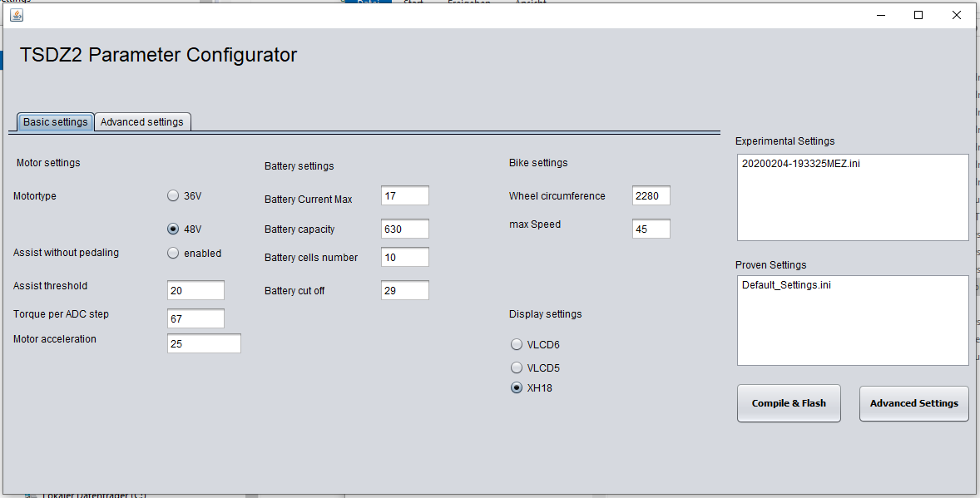
Task: Click the Advanced Settings button
Action: coord(913,403)
